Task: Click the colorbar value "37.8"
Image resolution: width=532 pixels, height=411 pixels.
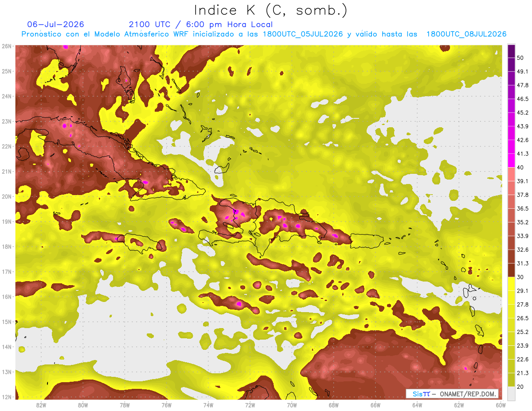Action: [x=523, y=195]
